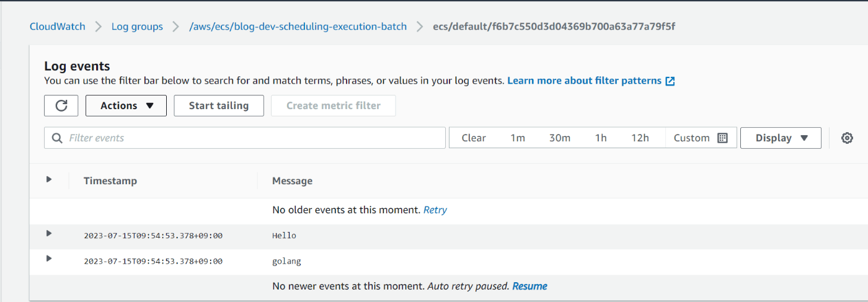868x302 pixels.
Task: Select the 12h time range
Action: pyautogui.click(x=640, y=138)
